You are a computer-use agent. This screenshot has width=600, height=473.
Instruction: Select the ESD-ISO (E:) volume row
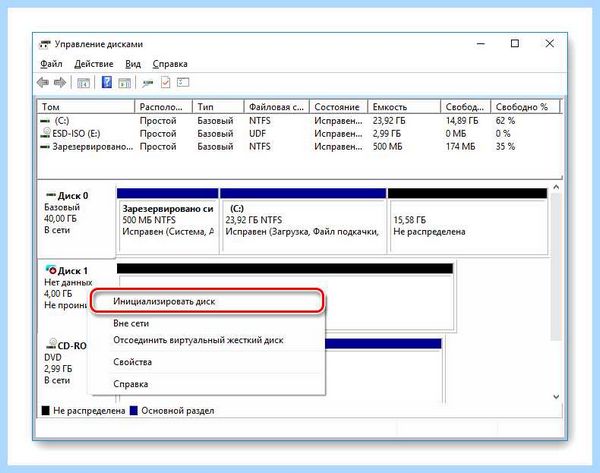tap(299, 134)
